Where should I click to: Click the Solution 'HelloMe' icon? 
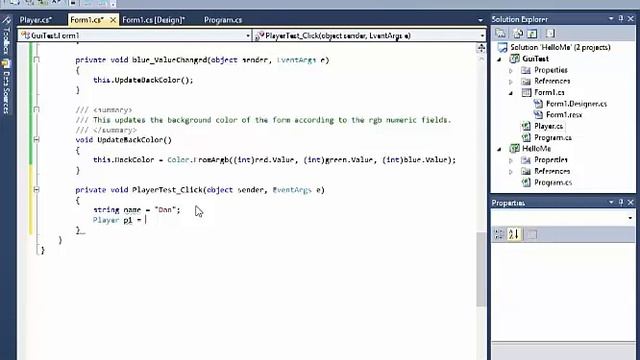tap(502, 47)
